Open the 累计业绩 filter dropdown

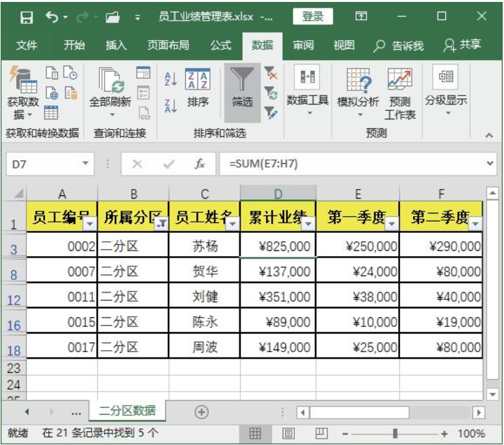point(308,223)
